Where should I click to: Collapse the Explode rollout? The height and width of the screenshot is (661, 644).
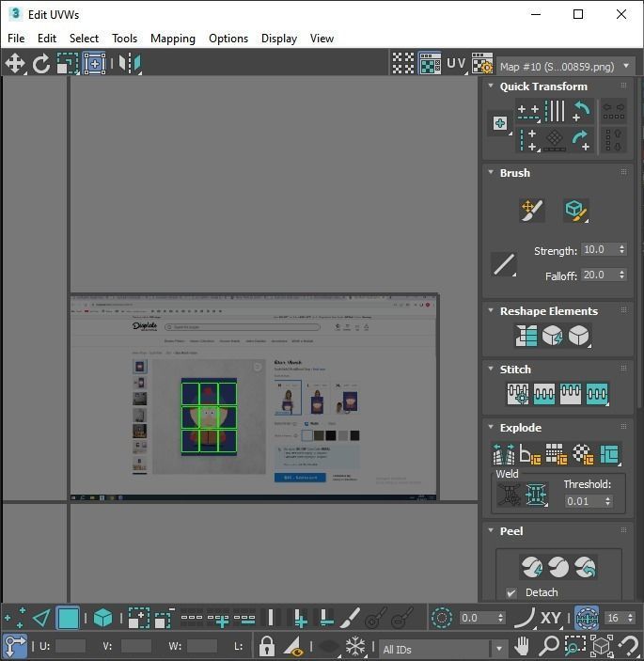click(491, 427)
